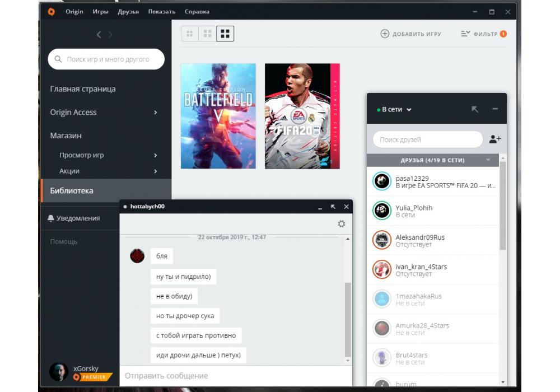The width and height of the screenshot is (560, 392).
Task: Close the hottabych00 chat window
Action: pyautogui.click(x=346, y=207)
